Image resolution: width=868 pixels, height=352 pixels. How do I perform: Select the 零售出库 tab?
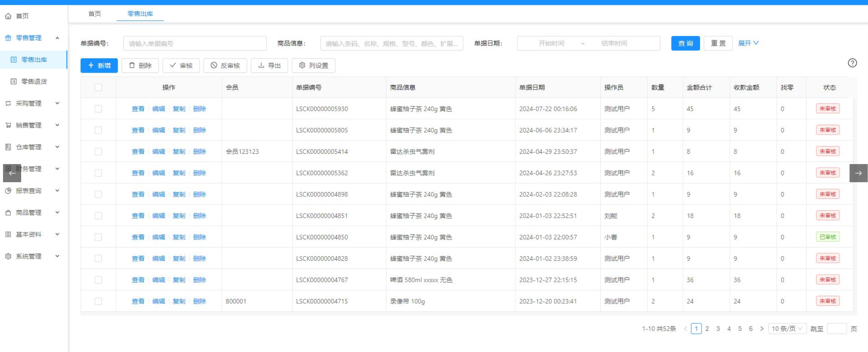pos(140,14)
